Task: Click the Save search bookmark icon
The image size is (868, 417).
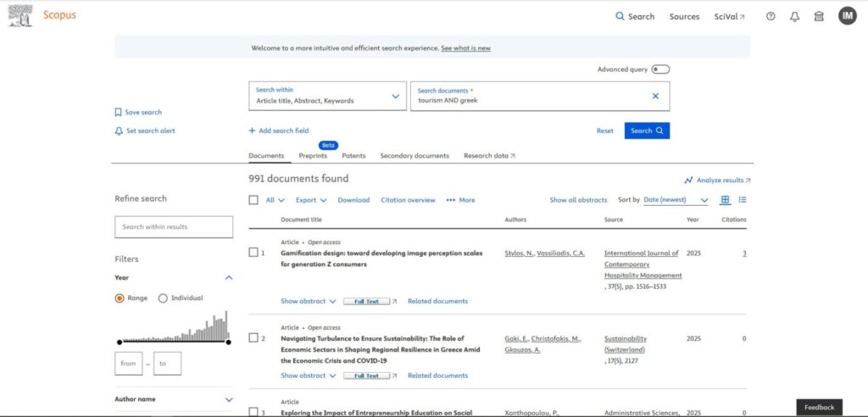Action: [x=118, y=113]
